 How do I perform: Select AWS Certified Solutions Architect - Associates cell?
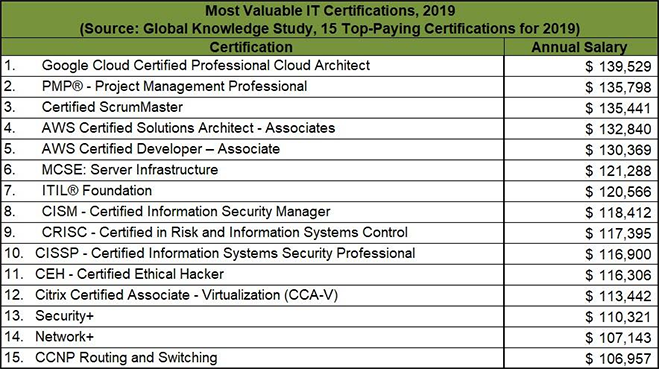pyautogui.click(x=252, y=129)
